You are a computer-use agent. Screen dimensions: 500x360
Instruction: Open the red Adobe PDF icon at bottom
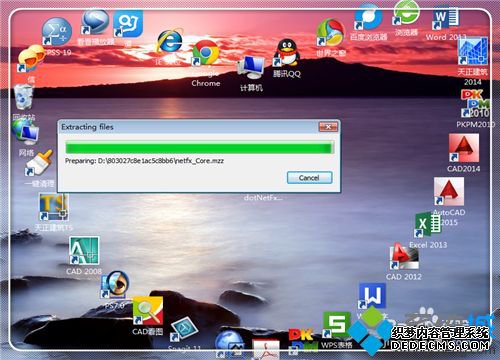tap(266, 349)
